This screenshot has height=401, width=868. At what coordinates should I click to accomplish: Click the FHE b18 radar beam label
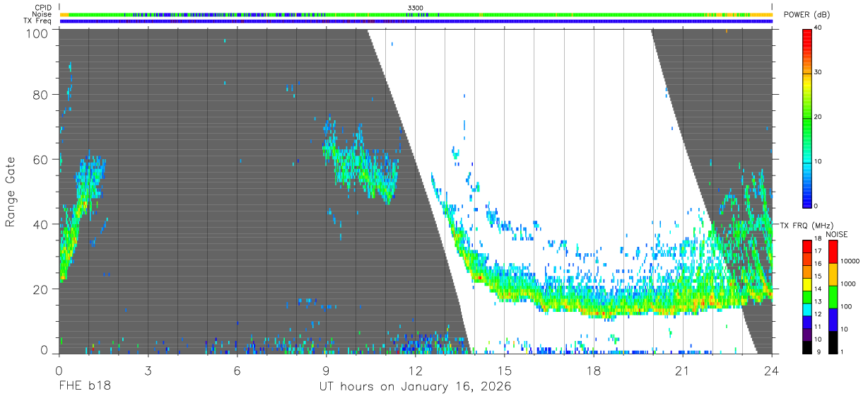[x=84, y=387]
